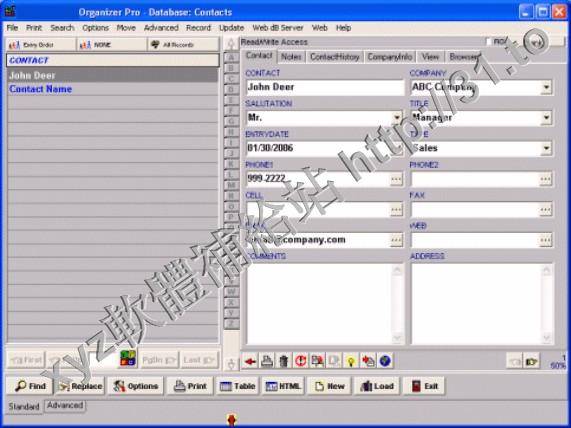571x428 pixels.
Task: Click the down hand arrow below alphabet
Action: pos(231,364)
